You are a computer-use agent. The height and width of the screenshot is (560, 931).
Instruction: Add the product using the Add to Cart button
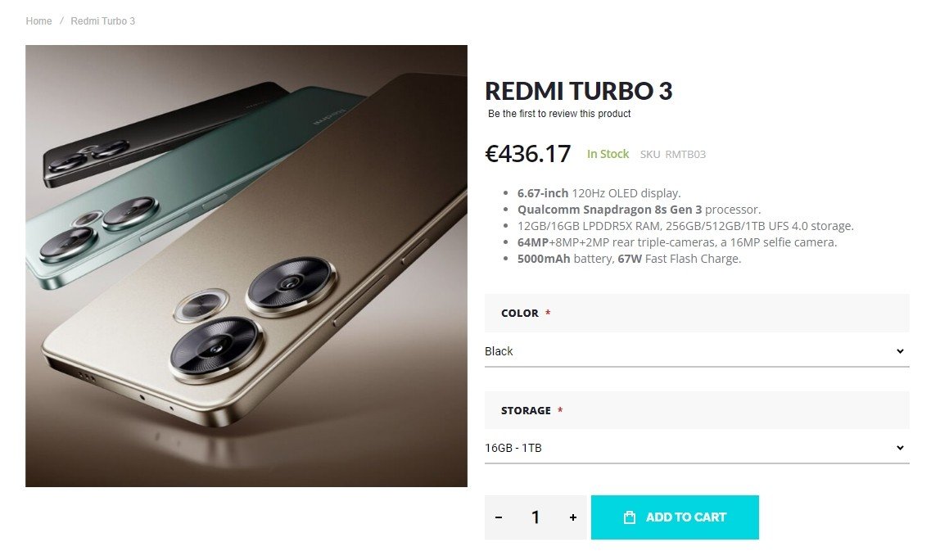[675, 517]
